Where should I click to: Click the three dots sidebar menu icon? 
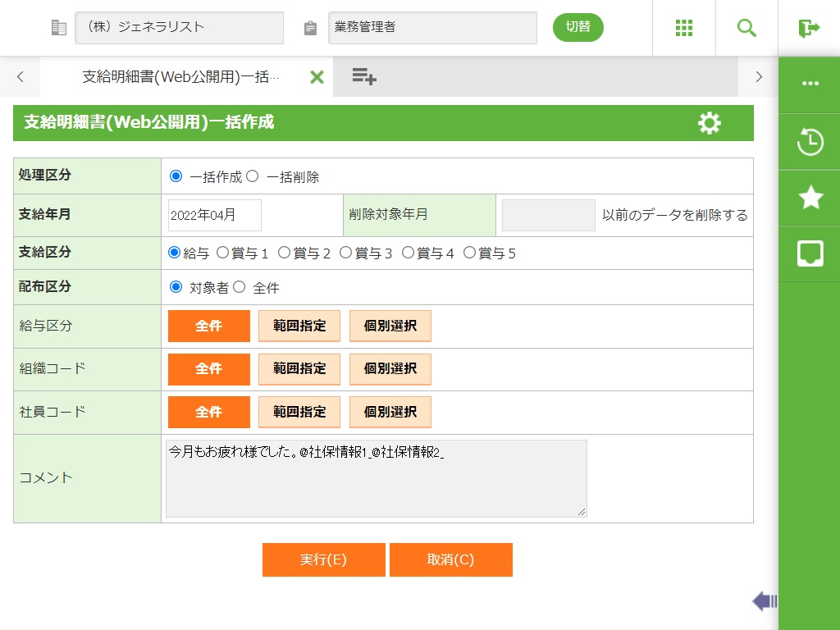tap(810, 84)
